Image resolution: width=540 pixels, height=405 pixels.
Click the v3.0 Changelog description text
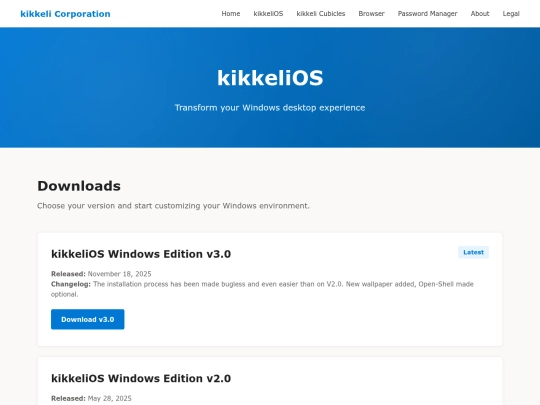(262, 289)
